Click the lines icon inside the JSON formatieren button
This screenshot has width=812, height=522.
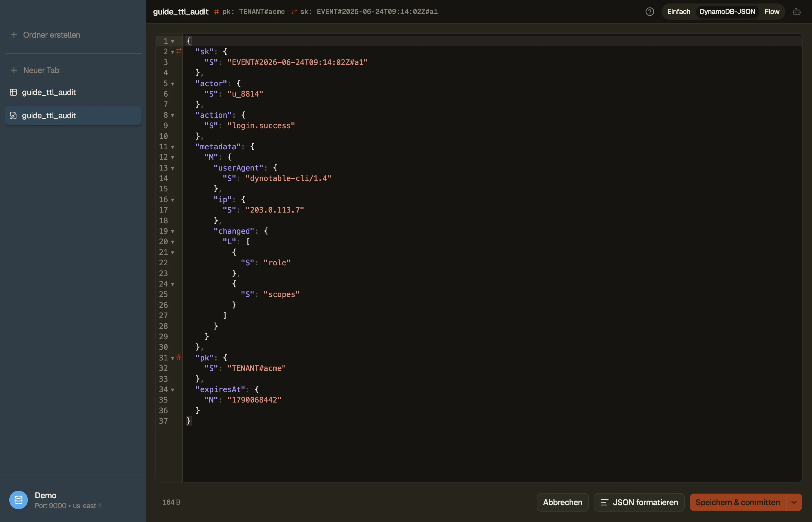(604, 502)
